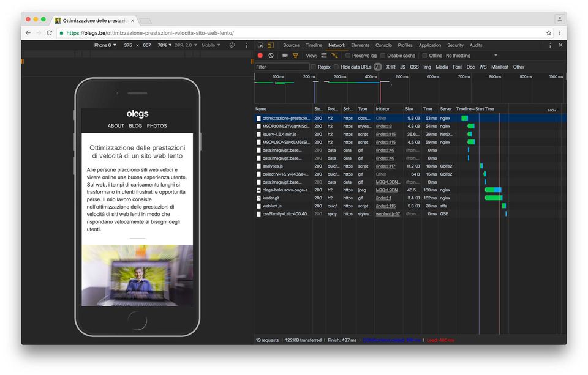Open a new browser tab

(146, 21)
